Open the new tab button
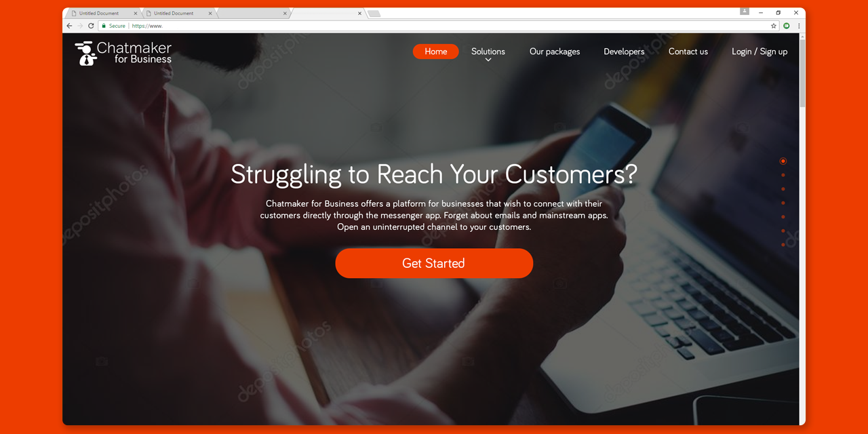The image size is (868, 434). pyautogui.click(x=374, y=14)
